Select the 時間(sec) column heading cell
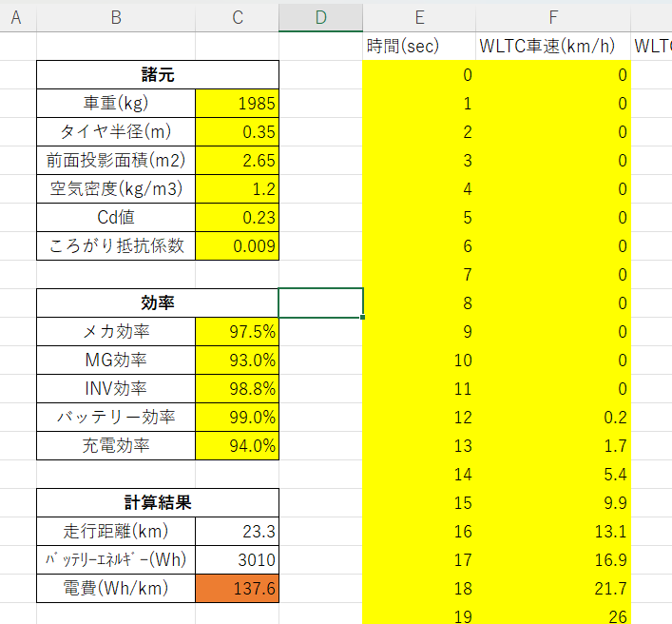 (x=418, y=46)
